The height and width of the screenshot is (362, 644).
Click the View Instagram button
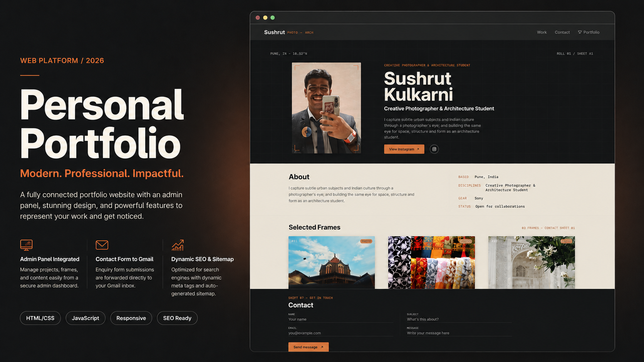(x=404, y=149)
